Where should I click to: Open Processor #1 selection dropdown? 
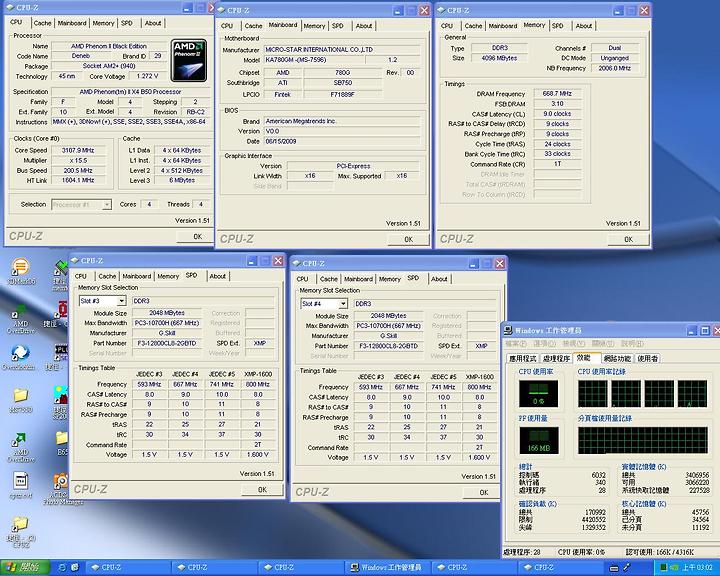pos(107,204)
